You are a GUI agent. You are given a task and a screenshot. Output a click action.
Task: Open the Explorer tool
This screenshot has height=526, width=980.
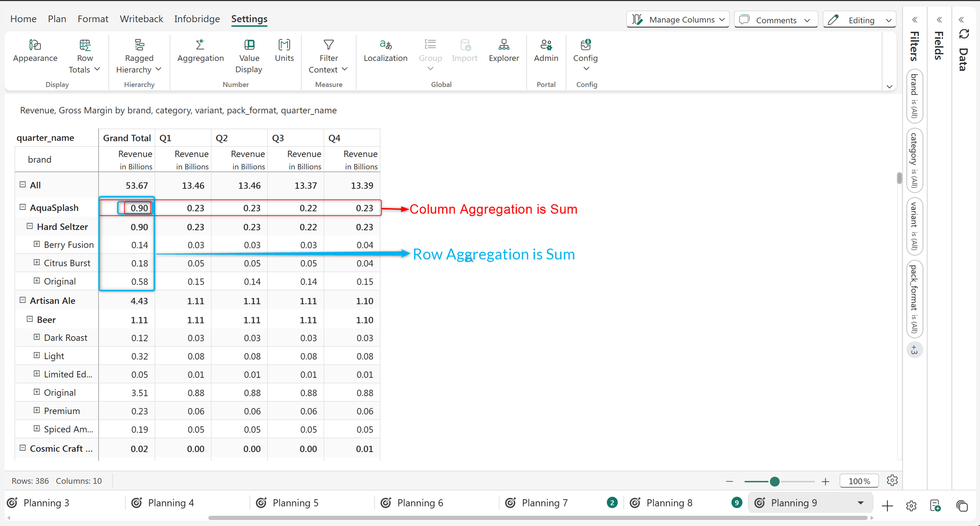[x=504, y=51]
